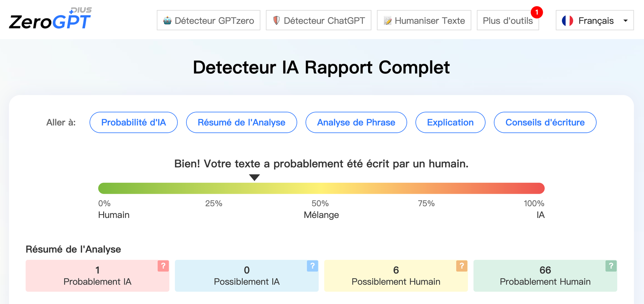The width and height of the screenshot is (644, 304).
Task: Click the help icon on Probablement IA card
Action: click(x=163, y=266)
